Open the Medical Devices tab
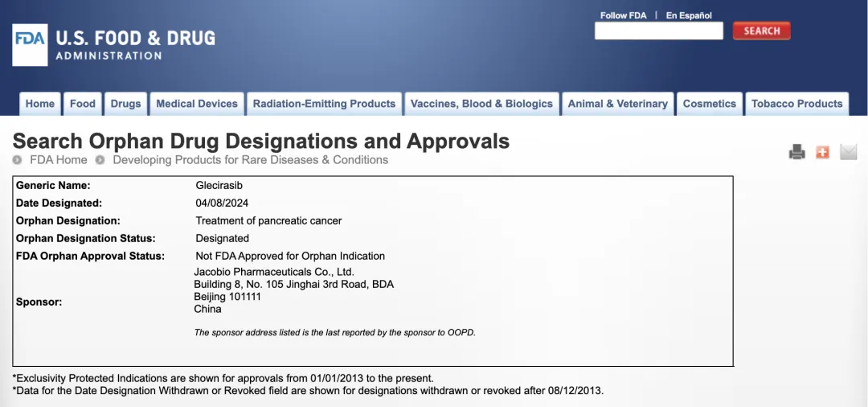868x407 pixels. click(x=197, y=104)
